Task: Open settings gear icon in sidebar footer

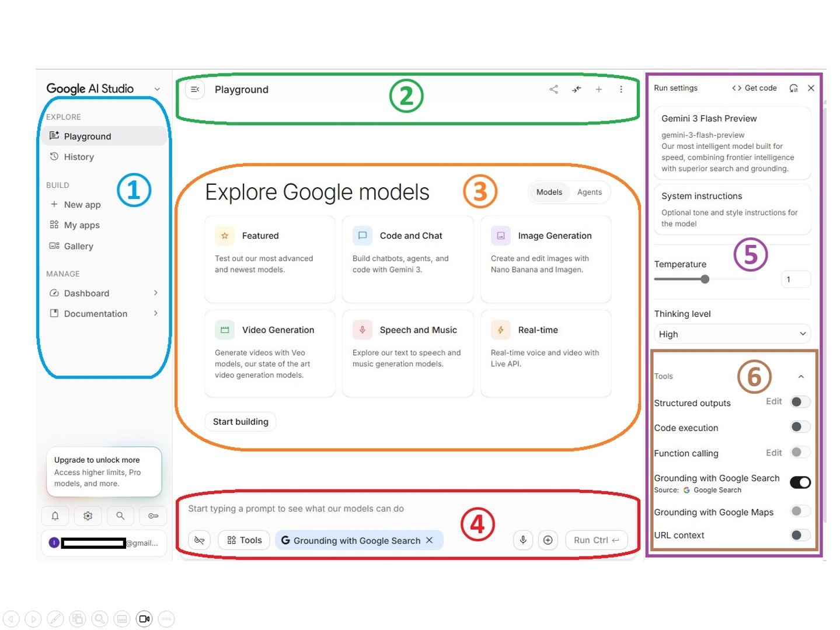Action: (88, 516)
